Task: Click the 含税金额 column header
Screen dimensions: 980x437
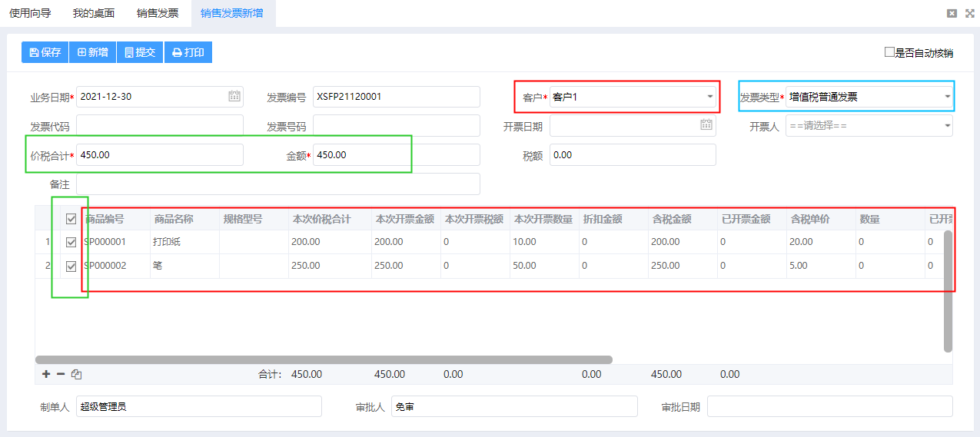Action: (x=683, y=219)
